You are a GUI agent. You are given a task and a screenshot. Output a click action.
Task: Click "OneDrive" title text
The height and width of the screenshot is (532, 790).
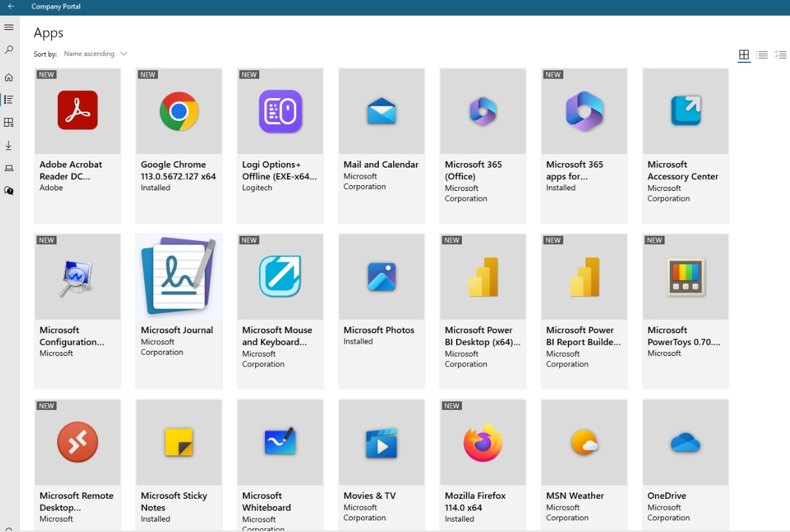[x=667, y=496]
